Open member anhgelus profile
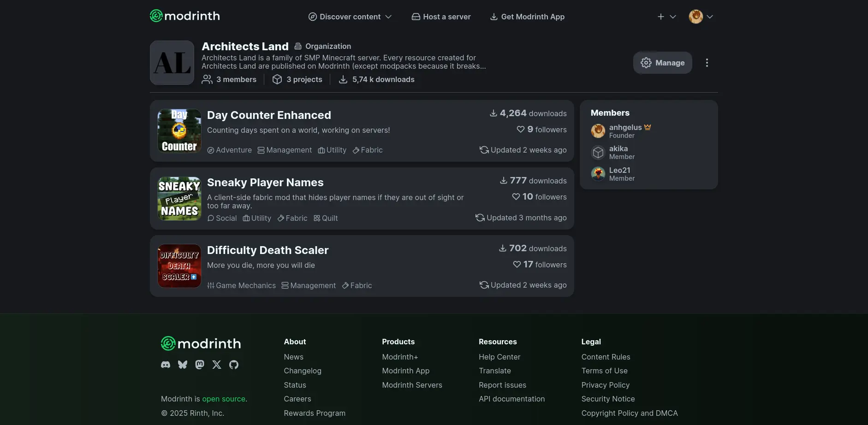Image resolution: width=868 pixels, height=425 pixels. click(625, 127)
